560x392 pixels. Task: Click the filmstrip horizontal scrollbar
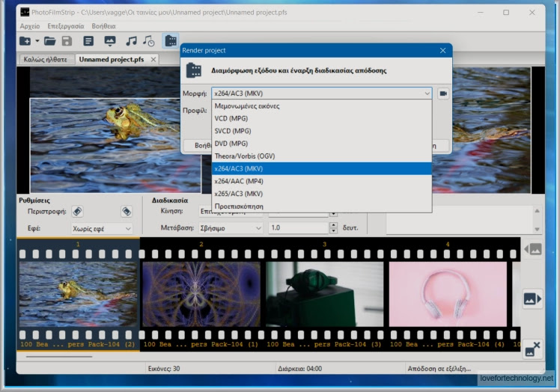(x=59, y=356)
